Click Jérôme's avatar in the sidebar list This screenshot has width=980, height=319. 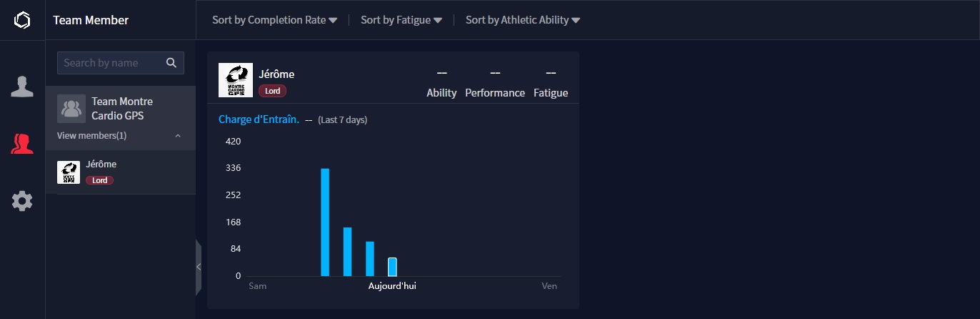point(69,172)
